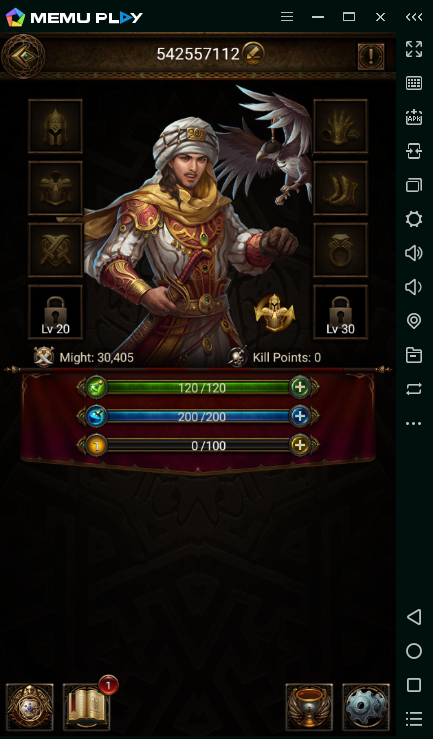Select the gauntlet gloves equipment slot
This screenshot has width=433, height=739.
tap(340, 126)
